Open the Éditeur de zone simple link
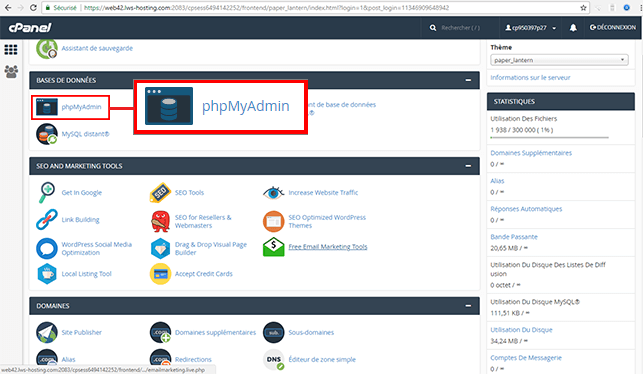643x374 pixels. [322, 359]
